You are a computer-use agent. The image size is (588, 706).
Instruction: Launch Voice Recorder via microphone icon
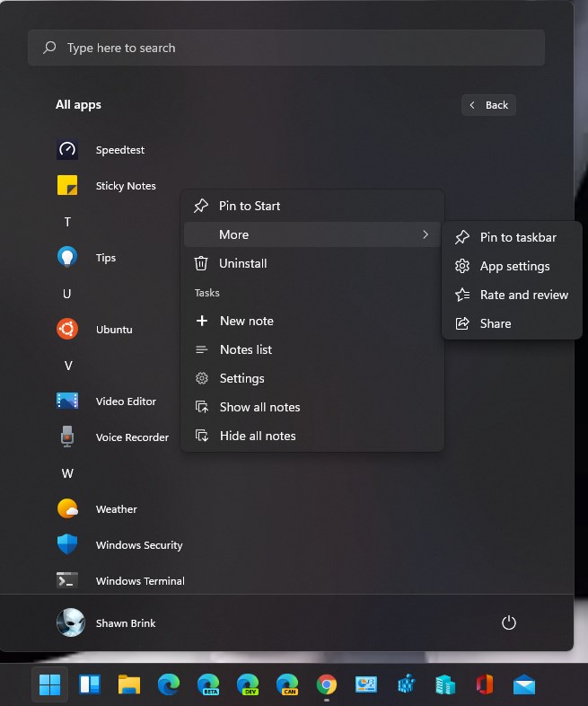click(67, 437)
